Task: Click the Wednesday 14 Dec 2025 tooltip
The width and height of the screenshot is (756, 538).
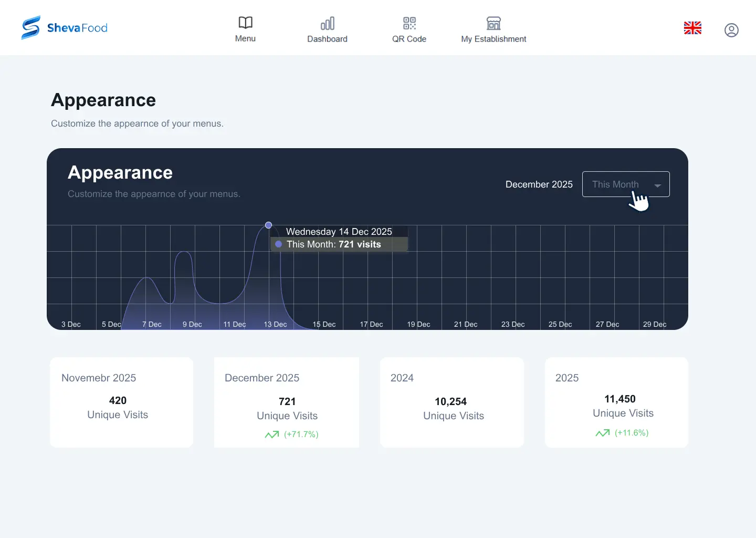Action: click(339, 232)
